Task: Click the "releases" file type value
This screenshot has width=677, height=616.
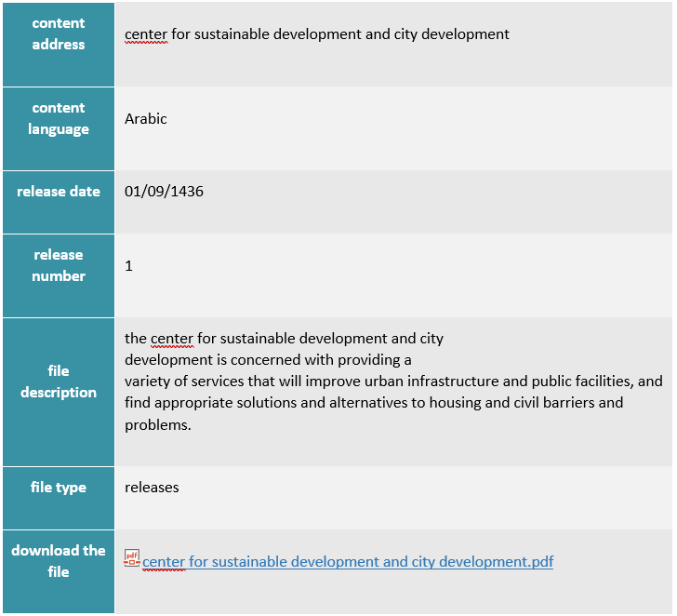Action: 152,488
